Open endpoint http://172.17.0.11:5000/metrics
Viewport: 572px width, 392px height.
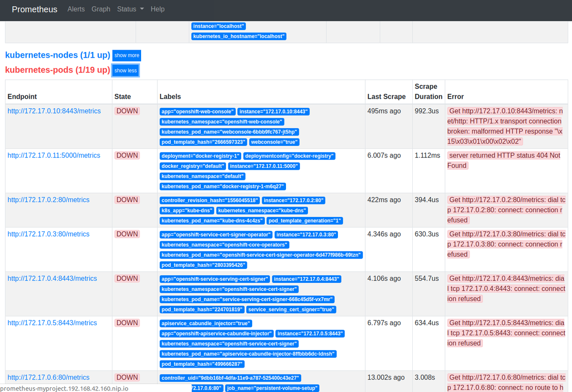coord(54,155)
